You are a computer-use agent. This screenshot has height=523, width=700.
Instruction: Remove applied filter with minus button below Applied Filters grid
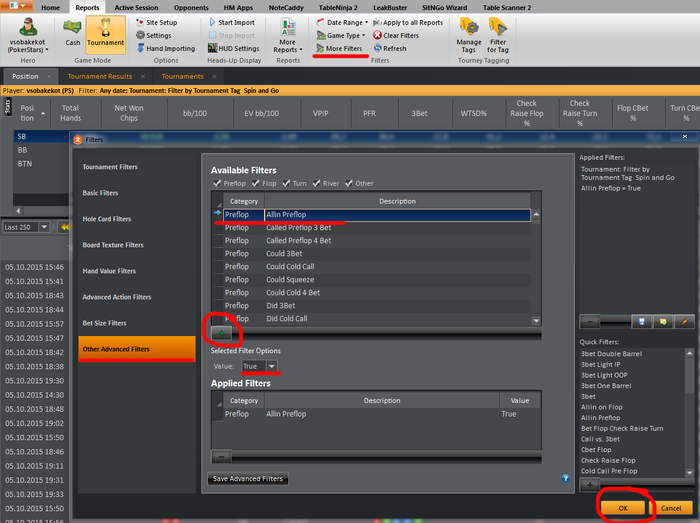point(221,456)
